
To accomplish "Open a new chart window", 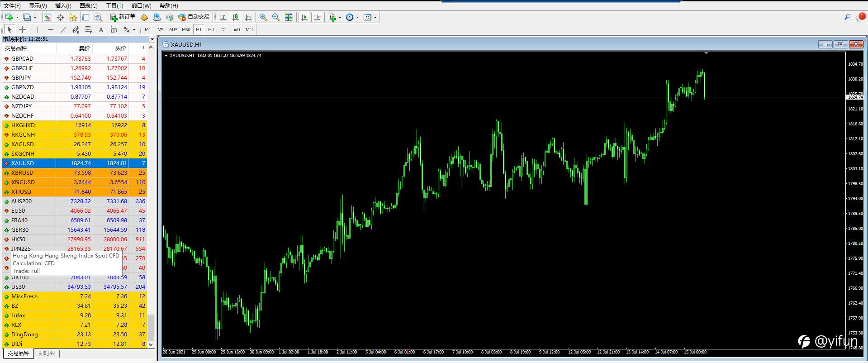I will tap(9, 17).
